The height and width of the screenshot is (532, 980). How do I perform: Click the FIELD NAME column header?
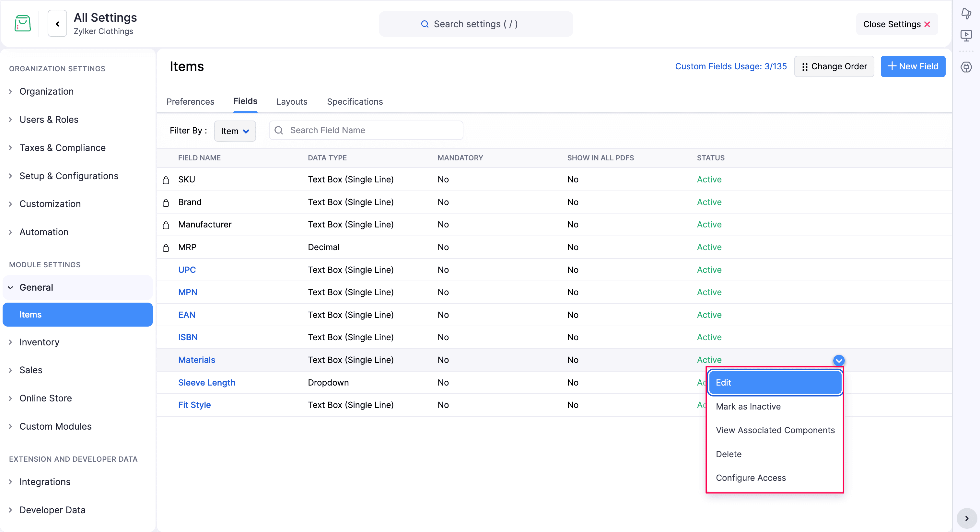point(199,158)
